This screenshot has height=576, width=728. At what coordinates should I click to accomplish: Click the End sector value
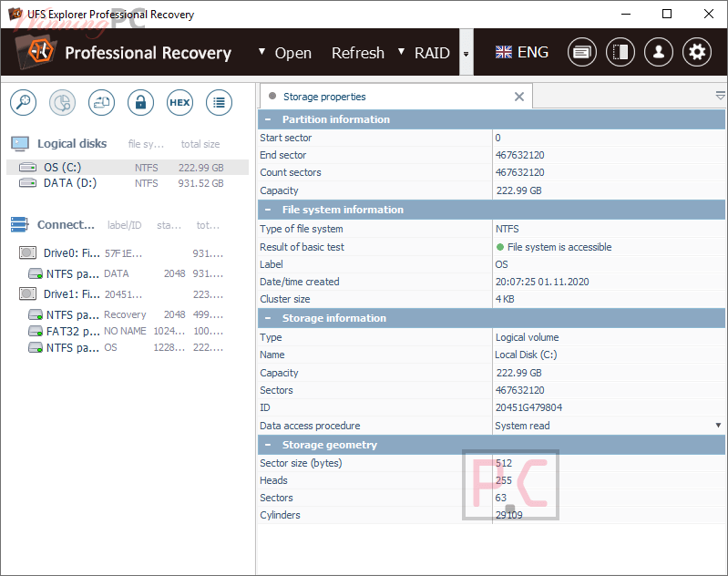click(519, 155)
